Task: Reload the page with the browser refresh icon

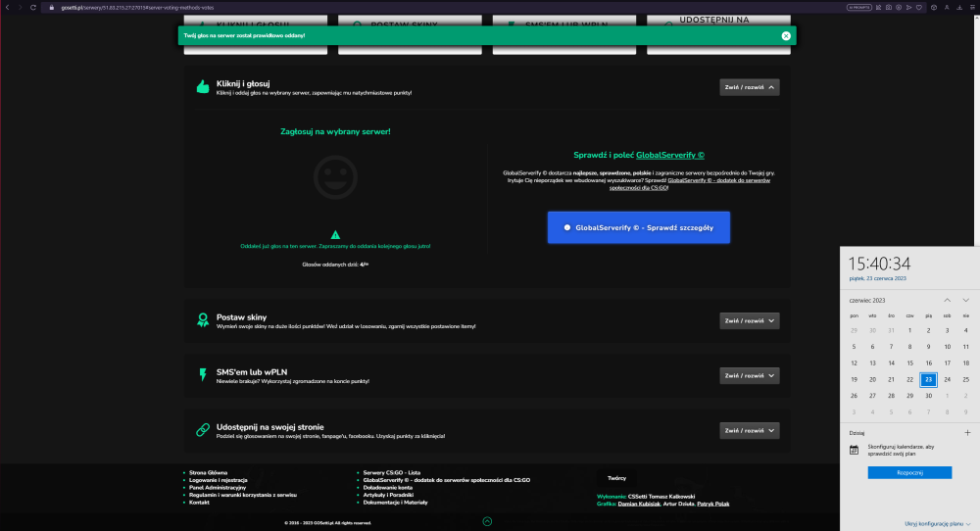Action: 32,8
